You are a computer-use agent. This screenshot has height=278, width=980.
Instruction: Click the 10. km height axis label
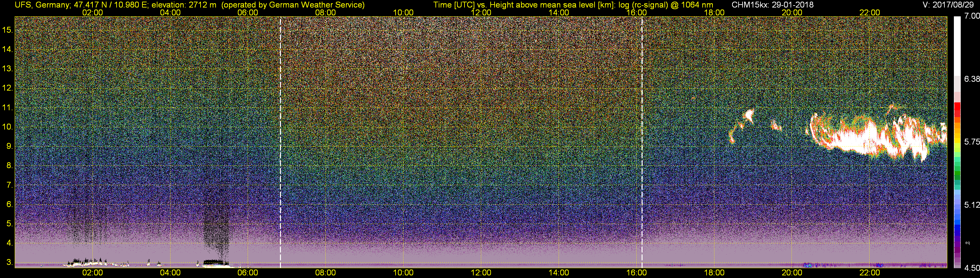(x=8, y=127)
